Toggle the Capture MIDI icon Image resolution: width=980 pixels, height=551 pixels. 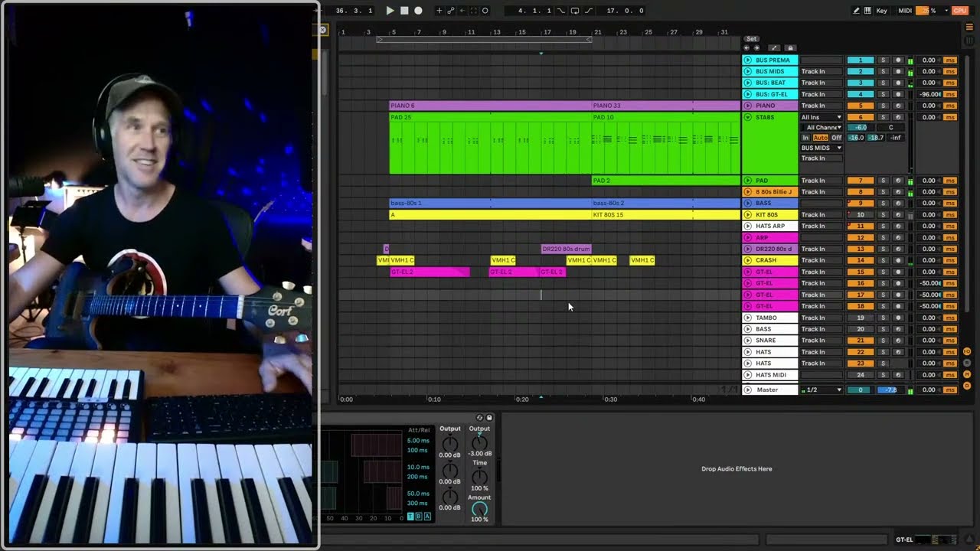tap(473, 11)
